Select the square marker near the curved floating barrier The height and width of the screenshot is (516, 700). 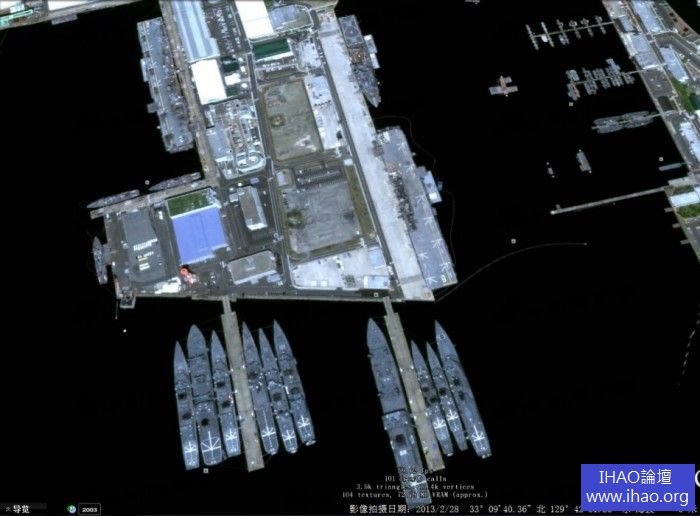(514, 241)
